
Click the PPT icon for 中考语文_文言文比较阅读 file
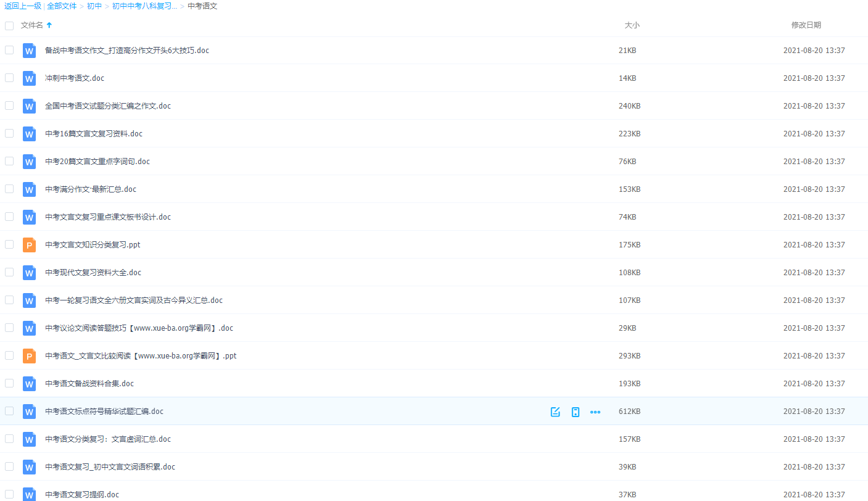(x=29, y=356)
